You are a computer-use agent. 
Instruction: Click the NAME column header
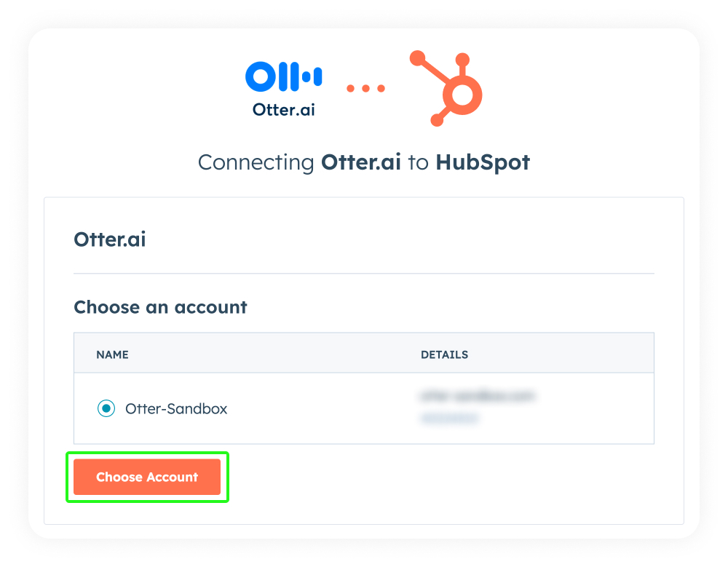112,354
